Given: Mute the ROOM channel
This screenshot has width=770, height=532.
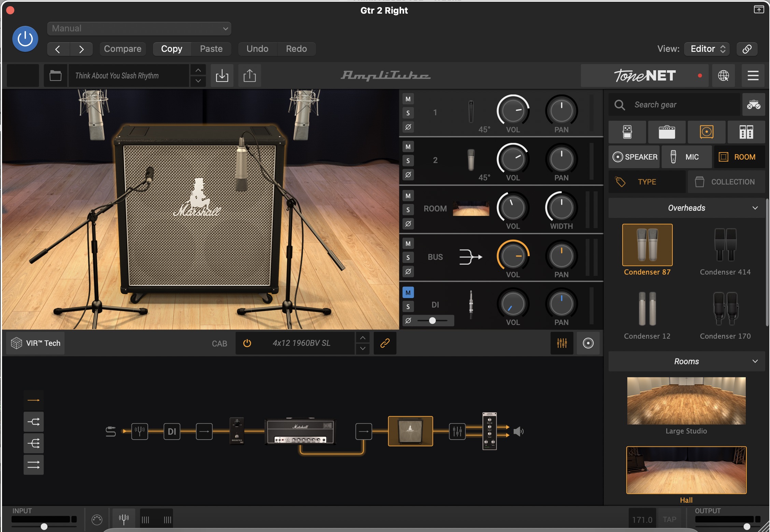Looking at the screenshot, I should (408, 196).
